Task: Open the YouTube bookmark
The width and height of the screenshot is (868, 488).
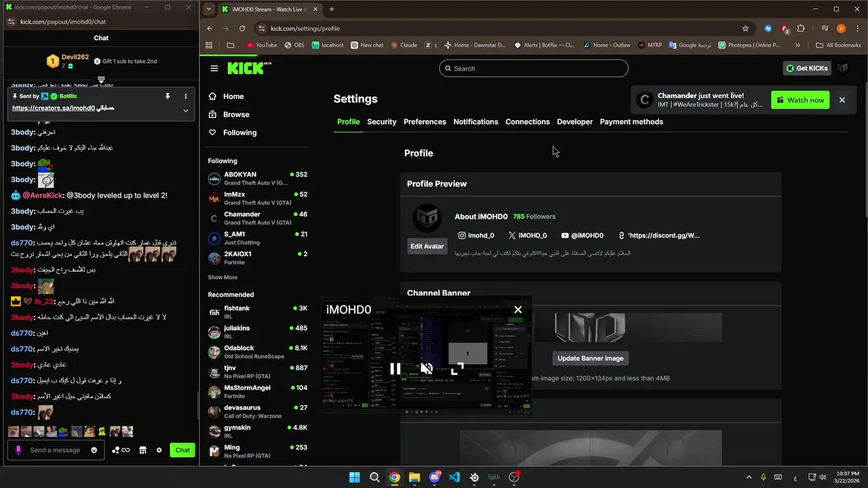Action: click(x=261, y=45)
